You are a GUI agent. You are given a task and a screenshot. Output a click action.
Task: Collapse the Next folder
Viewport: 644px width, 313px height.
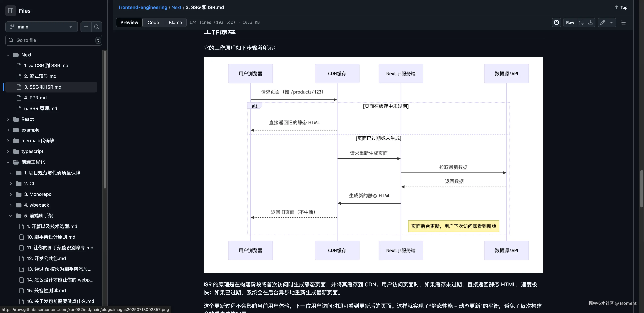pyautogui.click(x=8, y=55)
